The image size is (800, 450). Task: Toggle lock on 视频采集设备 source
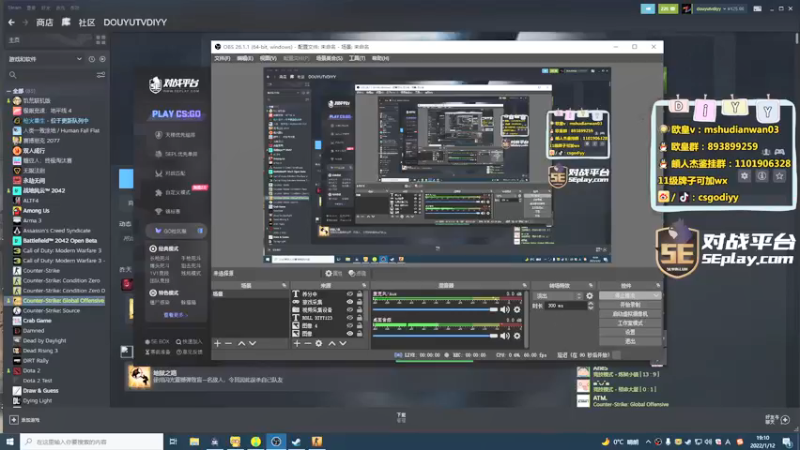(360, 310)
